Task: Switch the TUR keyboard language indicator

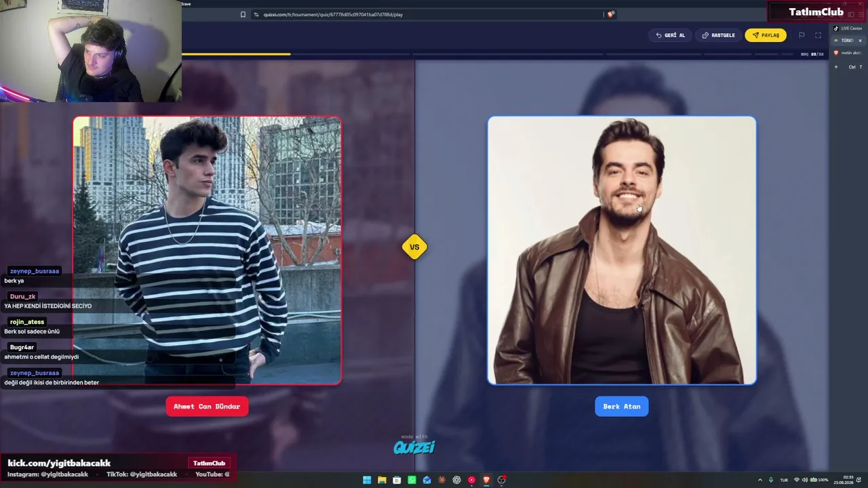Action: pos(784,480)
